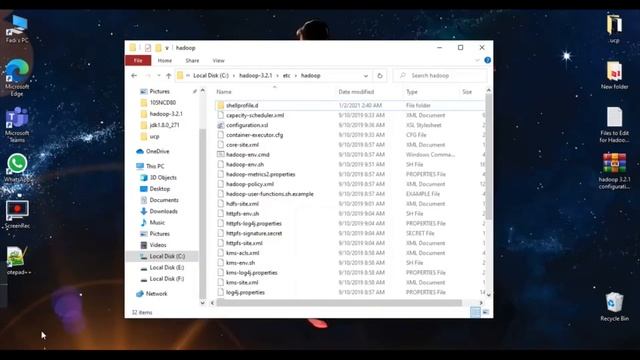Open the Notepad++ desktop shortcut
Viewport: 640px width, 360px height.
pyautogui.click(x=17, y=260)
